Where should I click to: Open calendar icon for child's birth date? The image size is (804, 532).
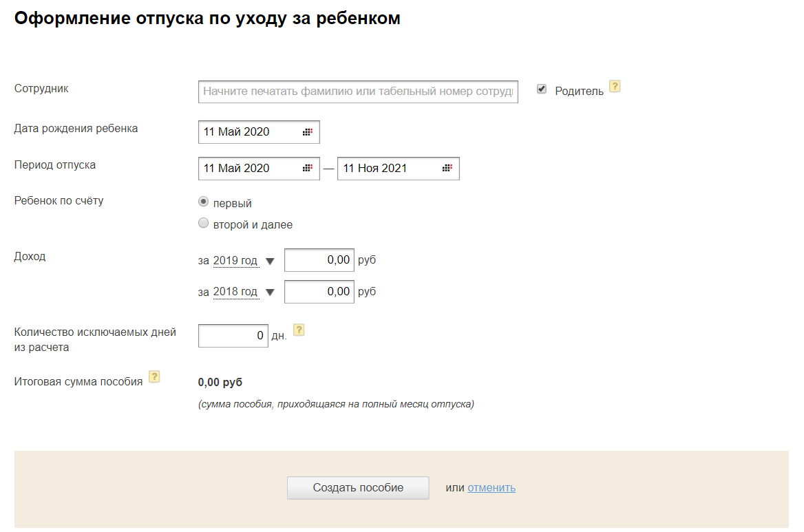pyautogui.click(x=308, y=132)
